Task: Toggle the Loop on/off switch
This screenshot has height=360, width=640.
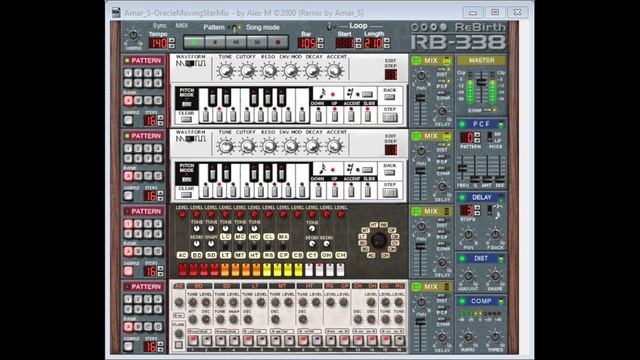Action: click(x=329, y=27)
